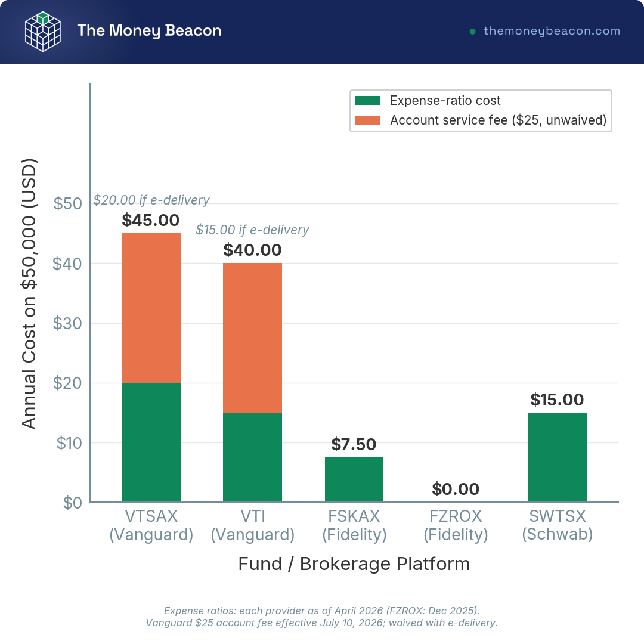
Task: Click "Annual Cost on $50,000 (USD)" axis title
Action: tap(29, 293)
